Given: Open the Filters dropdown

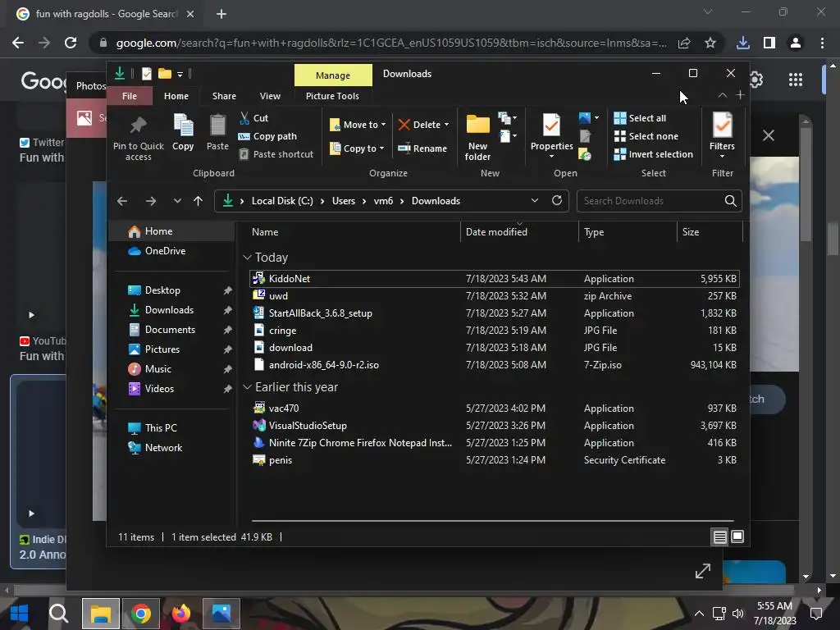Looking at the screenshot, I should 722,136.
